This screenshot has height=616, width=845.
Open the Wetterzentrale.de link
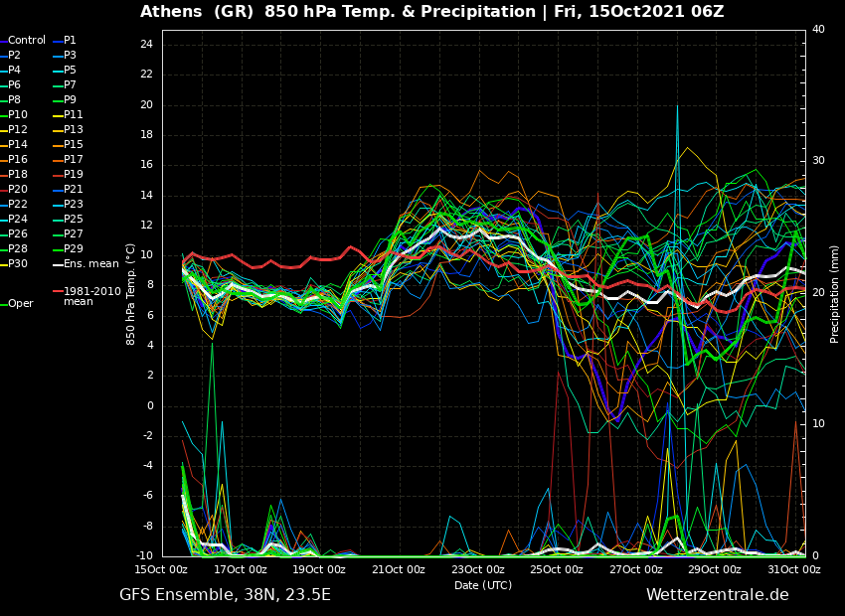(x=717, y=595)
